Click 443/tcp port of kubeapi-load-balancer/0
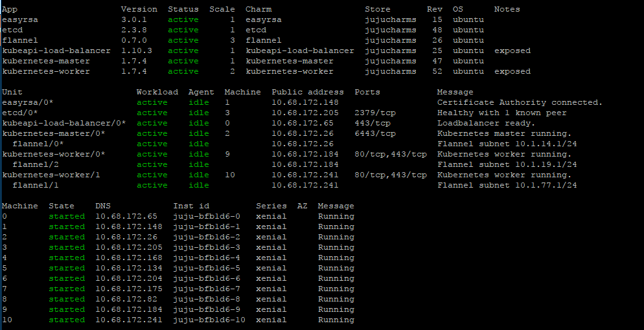 pyautogui.click(x=373, y=123)
